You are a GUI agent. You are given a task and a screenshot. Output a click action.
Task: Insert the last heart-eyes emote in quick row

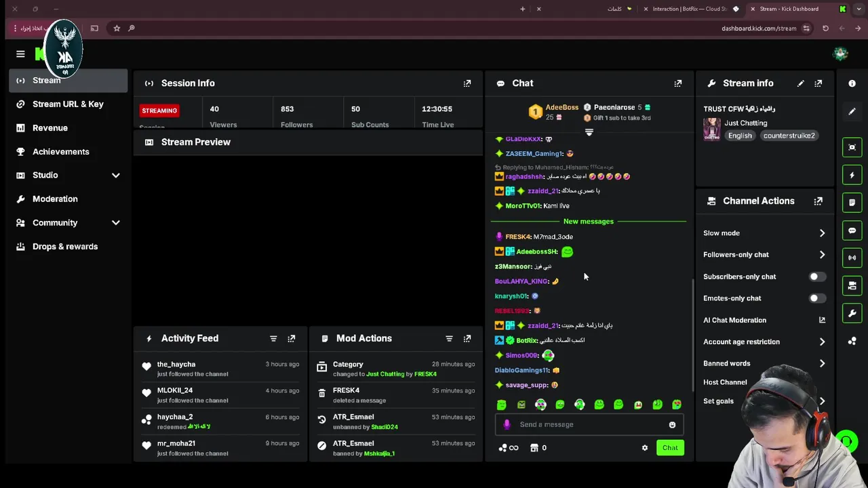(677, 405)
